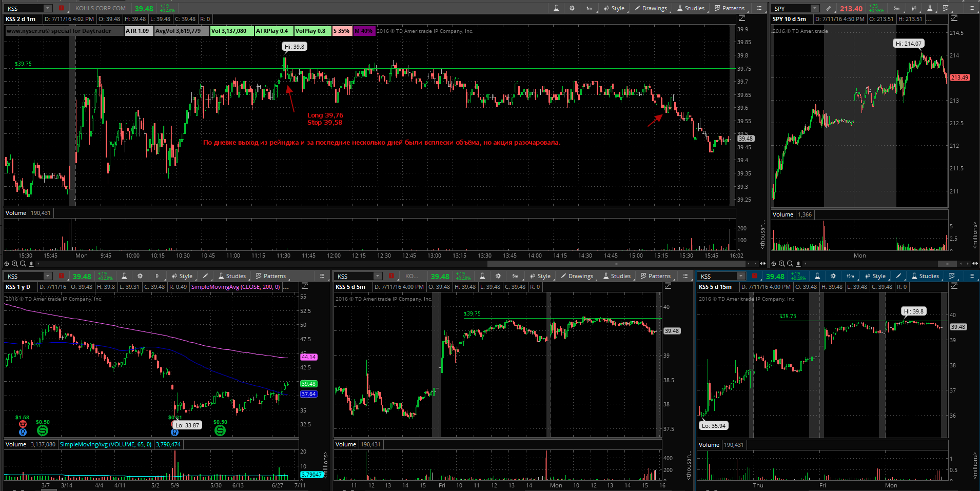The height and width of the screenshot is (491, 980).
Task: Open settings gear in KSS 15m chart toolbar
Action: click(833, 276)
